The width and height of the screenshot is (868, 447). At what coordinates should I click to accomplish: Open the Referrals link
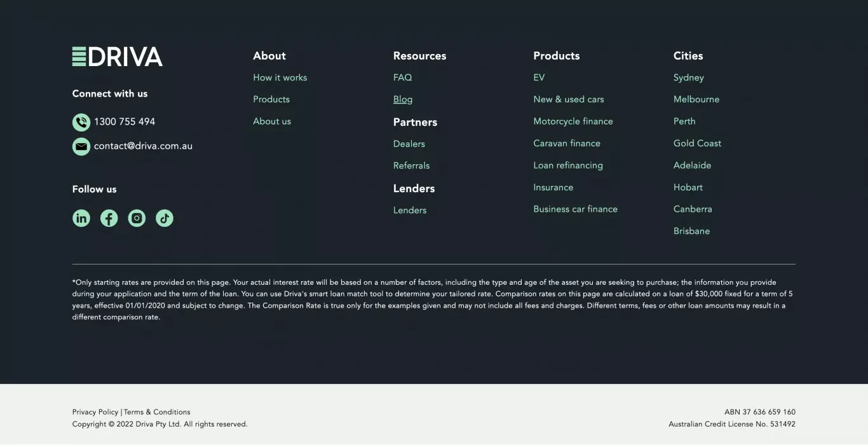(412, 165)
